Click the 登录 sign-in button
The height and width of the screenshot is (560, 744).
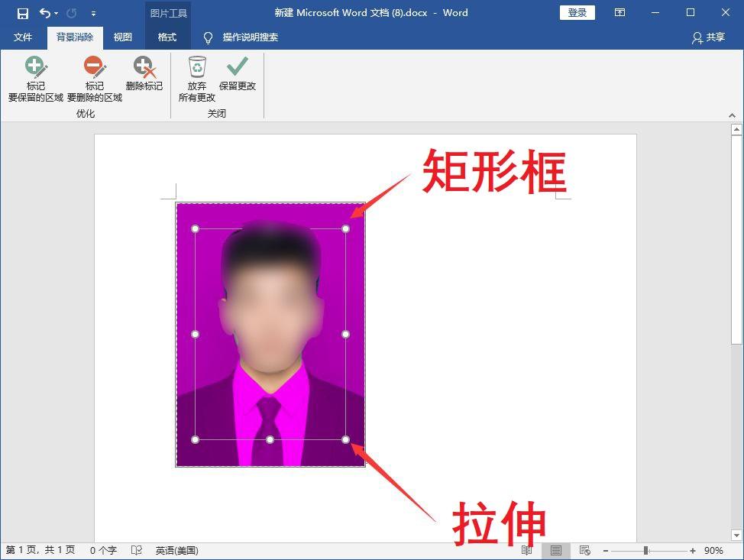coord(577,13)
